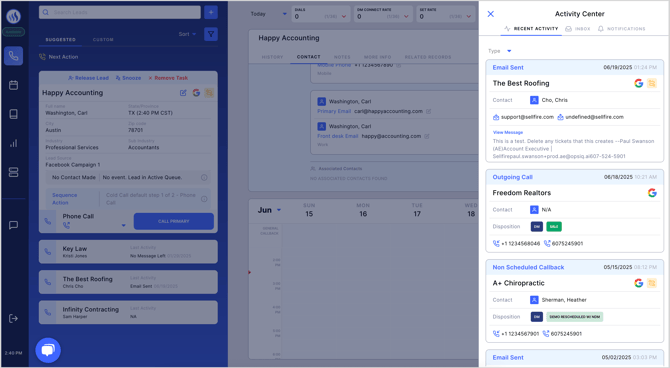Open the floating chat bubble widget
Image resolution: width=670 pixels, height=368 pixels.
tap(48, 350)
